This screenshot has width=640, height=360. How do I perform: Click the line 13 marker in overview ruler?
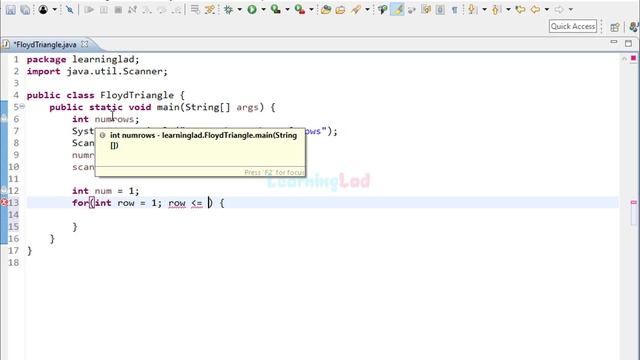(633, 202)
